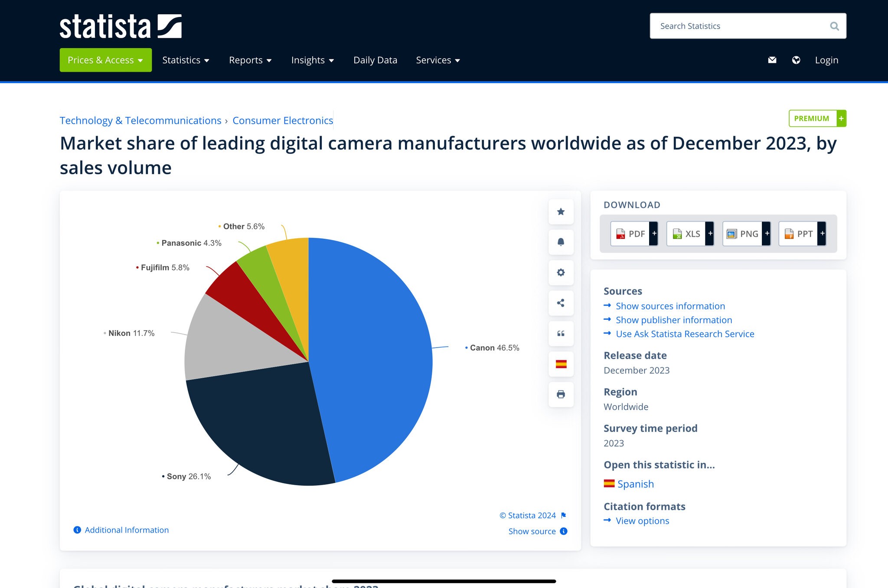
Task: Click Show source link
Action: tap(532, 531)
